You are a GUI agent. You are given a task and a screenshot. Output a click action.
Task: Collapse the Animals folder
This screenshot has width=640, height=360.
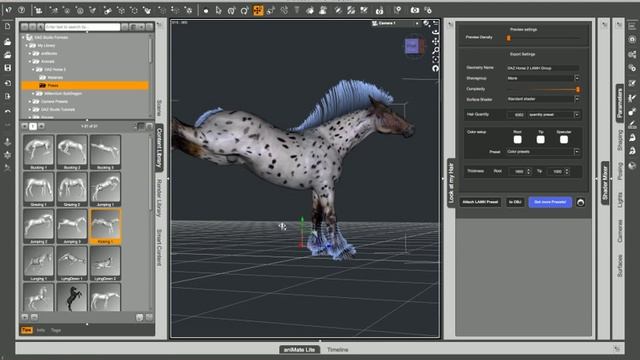30,62
